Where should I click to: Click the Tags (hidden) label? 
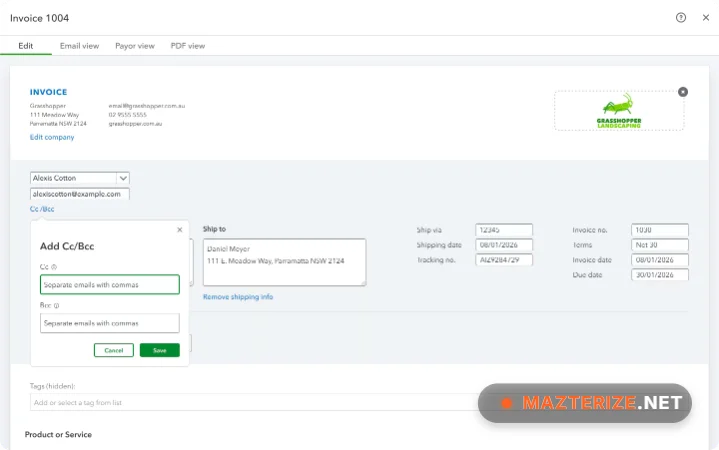click(x=52, y=386)
